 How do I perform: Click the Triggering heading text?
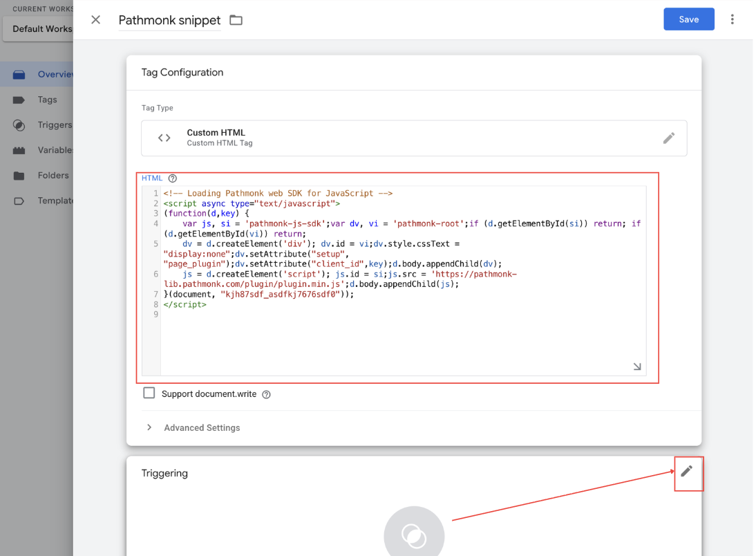164,474
